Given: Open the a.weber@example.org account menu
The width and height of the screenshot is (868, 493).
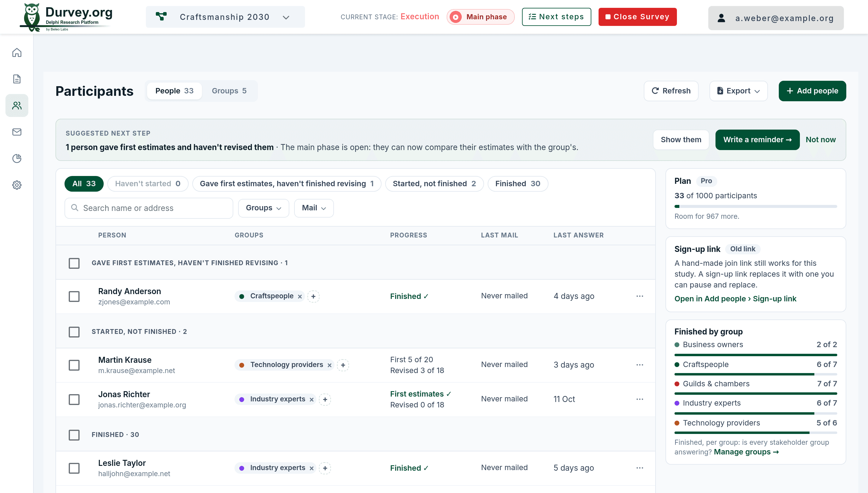Looking at the screenshot, I should (x=776, y=18).
